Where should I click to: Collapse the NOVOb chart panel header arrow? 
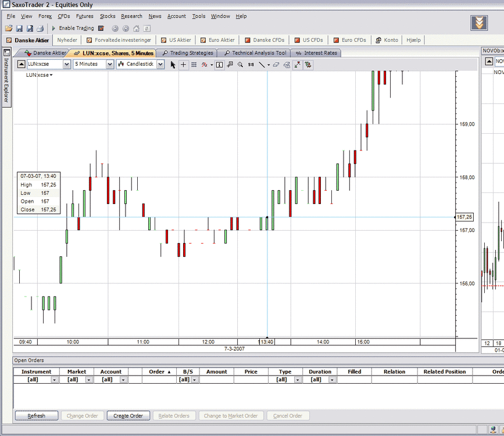pos(489,61)
